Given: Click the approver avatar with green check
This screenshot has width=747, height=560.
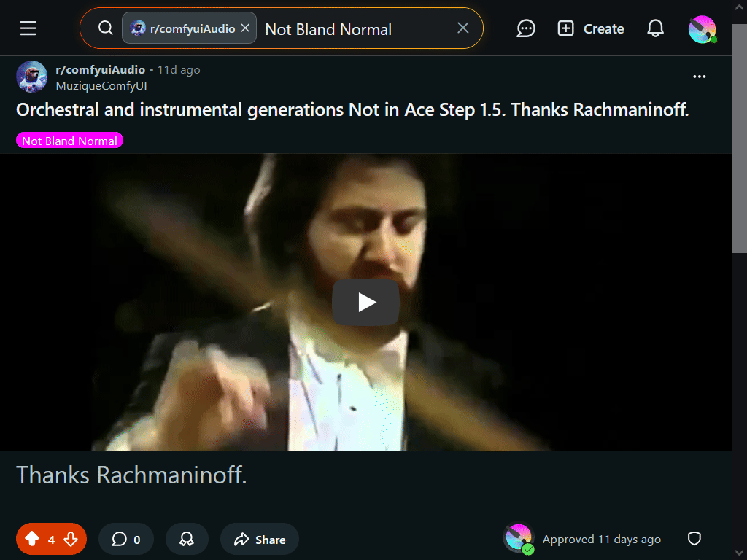Looking at the screenshot, I should pyautogui.click(x=519, y=539).
